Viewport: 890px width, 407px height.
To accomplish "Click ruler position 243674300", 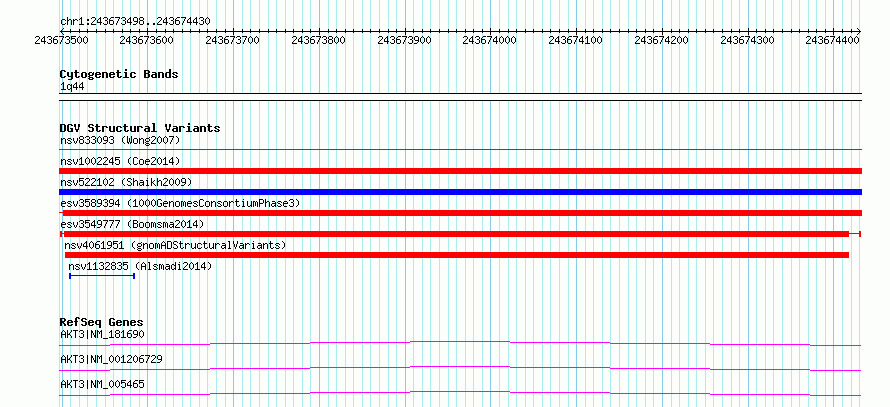I will [x=747, y=40].
